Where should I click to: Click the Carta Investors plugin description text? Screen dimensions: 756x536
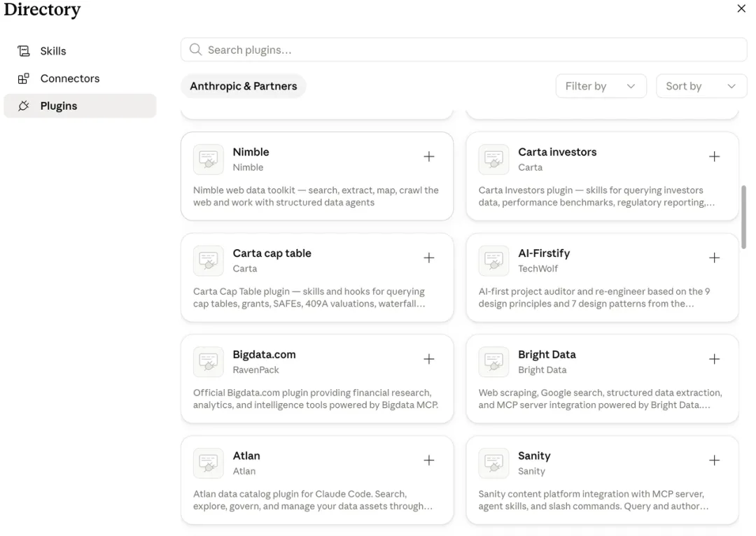coord(597,196)
